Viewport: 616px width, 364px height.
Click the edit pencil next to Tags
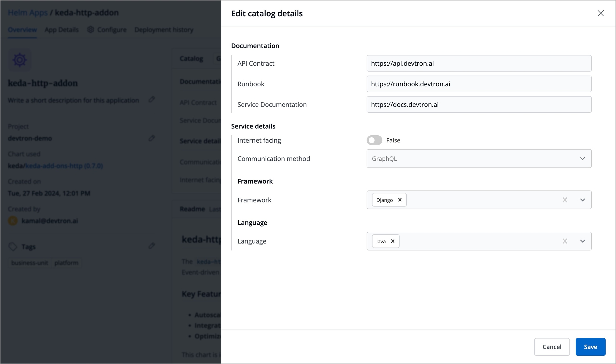(x=152, y=246)
